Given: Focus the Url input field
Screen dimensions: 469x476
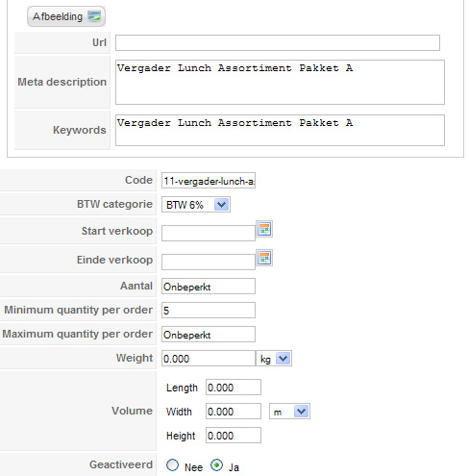Looking at the screenshot, I should (278, 43).
